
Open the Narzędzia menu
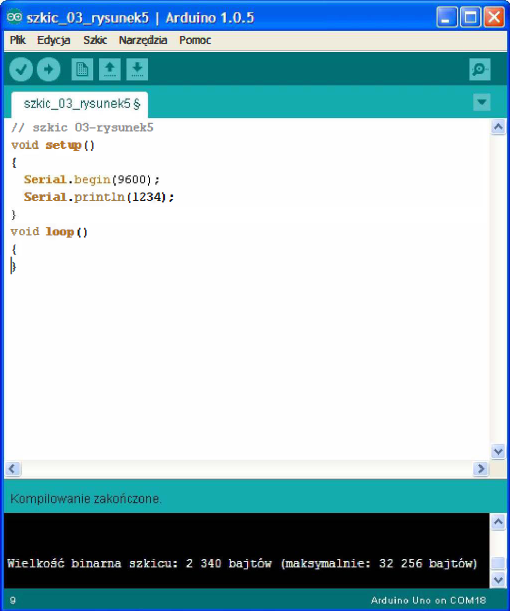(x=143, y=40)
